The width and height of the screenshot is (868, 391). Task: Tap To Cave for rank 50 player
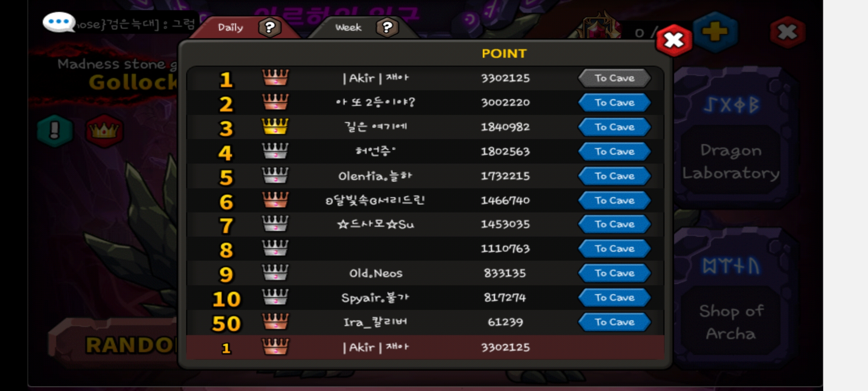pos(614,322)
